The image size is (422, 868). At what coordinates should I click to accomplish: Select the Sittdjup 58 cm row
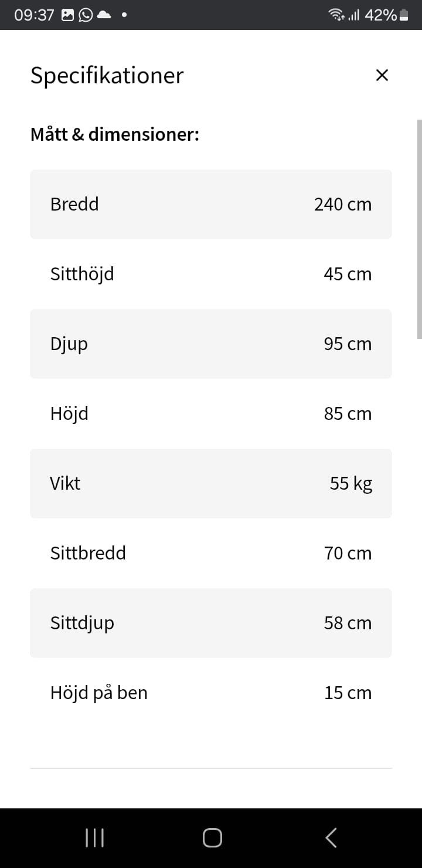pos(211,623)
